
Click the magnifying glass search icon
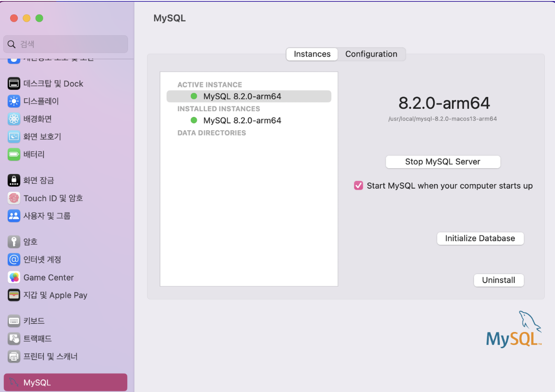coord(12,44)
